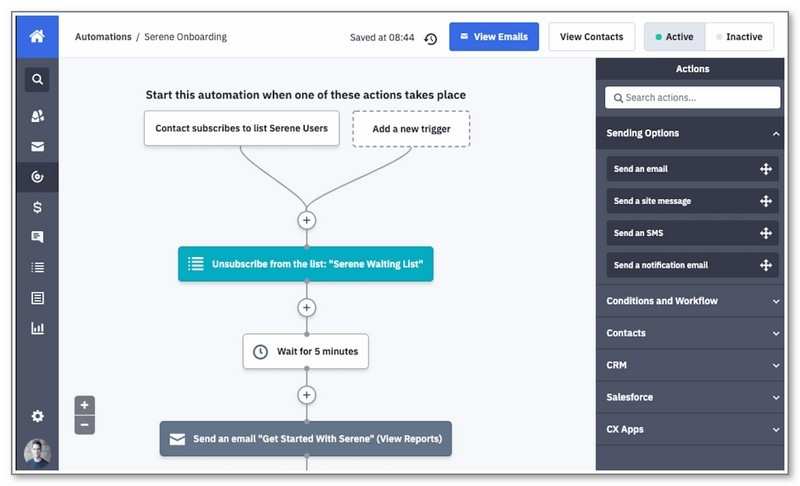Open Deals dollar sign icon

coord(37,207)
